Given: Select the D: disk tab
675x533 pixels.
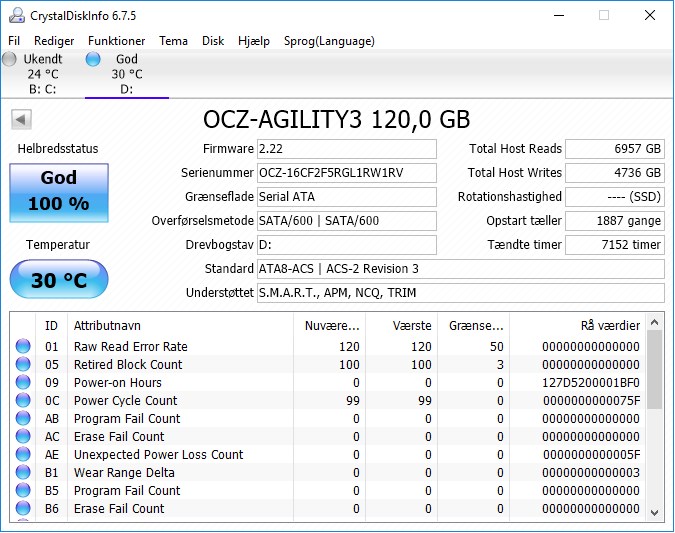Looking at the screenshot, I should pos(127,74).
